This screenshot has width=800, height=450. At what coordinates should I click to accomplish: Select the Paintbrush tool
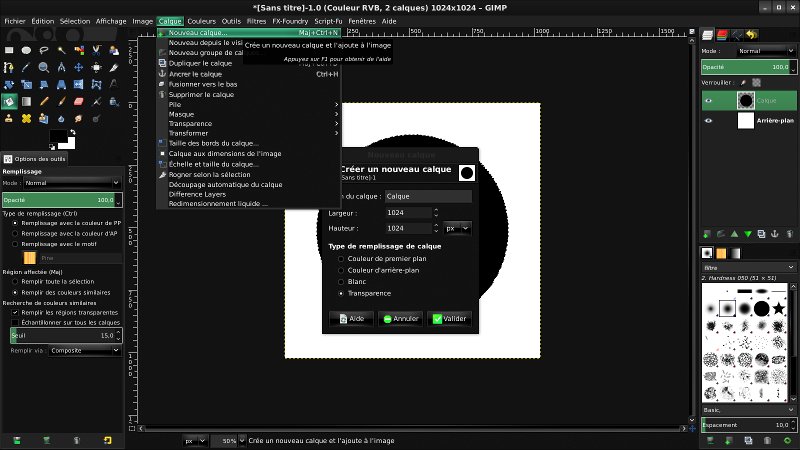pyautogui.click(x=61, y=102)
